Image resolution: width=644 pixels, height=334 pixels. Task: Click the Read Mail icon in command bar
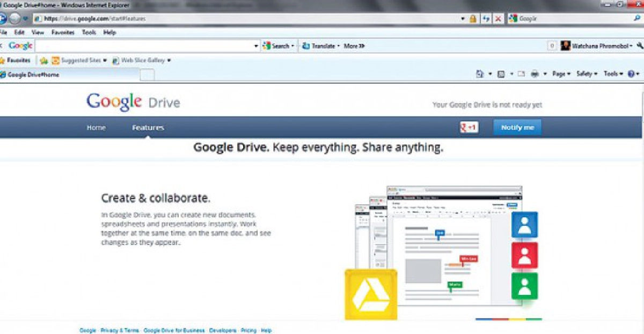pyautogui.click(x=521, y=74)
